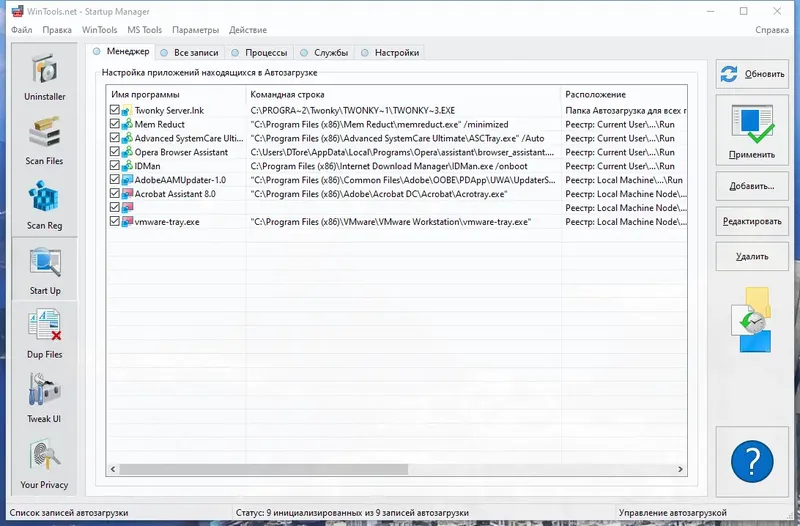Select the TWONKY~3.EXE command line cell
The image size is (800, 526).
pyautogui.click(x=353, y=111)
